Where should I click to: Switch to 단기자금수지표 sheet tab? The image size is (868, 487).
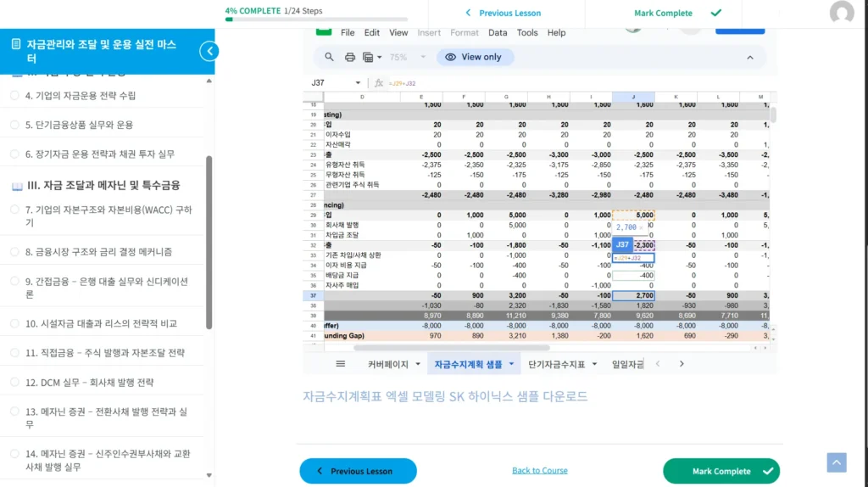click(556, 364)
